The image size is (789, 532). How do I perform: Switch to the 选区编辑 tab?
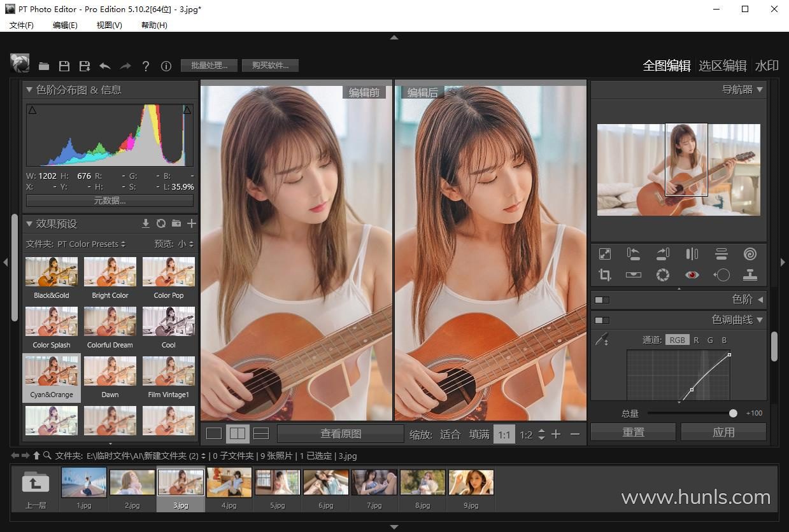[722, 66]
